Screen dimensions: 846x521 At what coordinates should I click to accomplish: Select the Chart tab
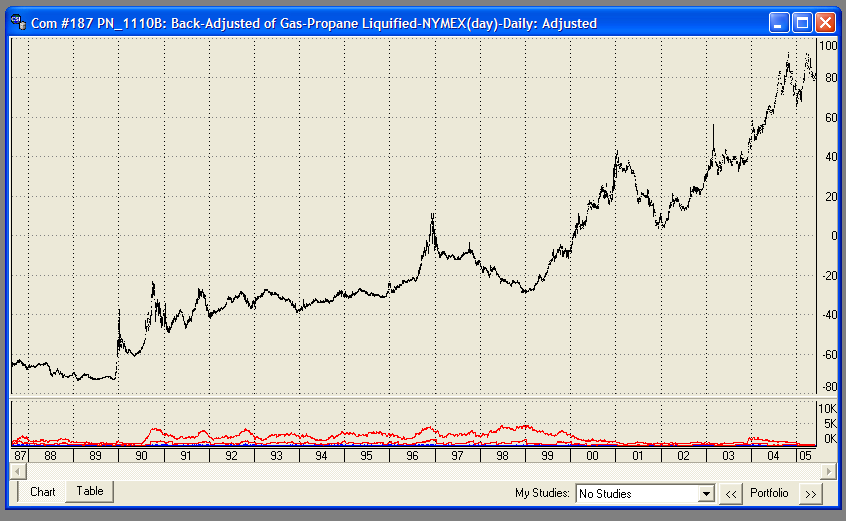click(x=42, y=492)
